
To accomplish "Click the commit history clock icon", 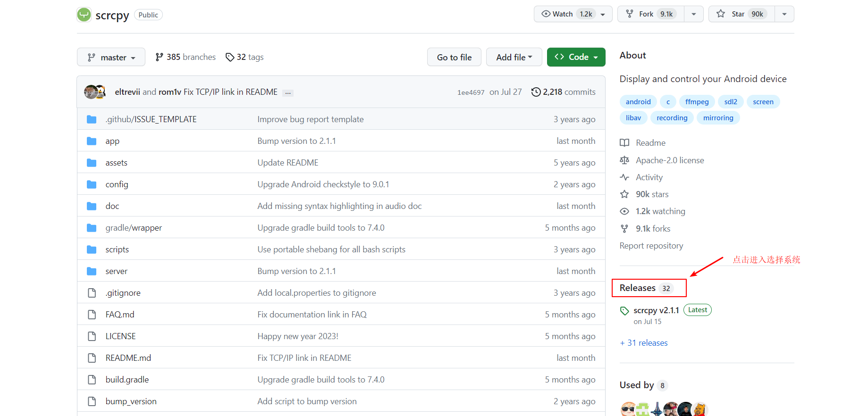I will [x=536, y=92].
